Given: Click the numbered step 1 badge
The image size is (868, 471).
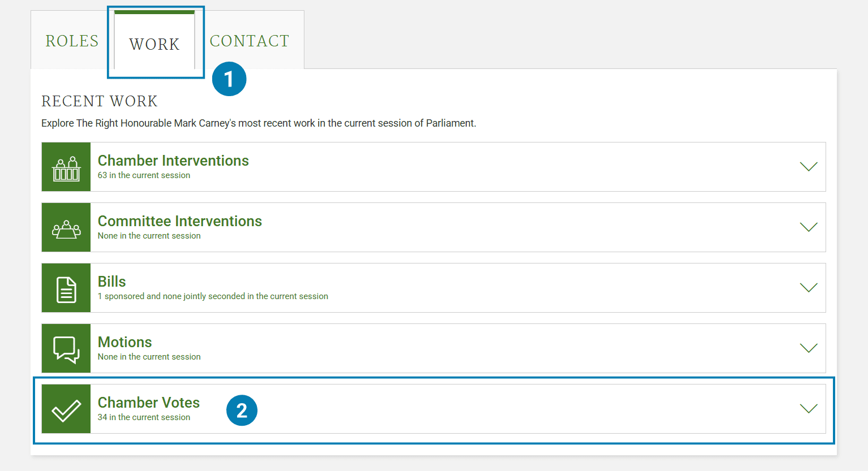Looking at the screenshot, I should pyautogui.click(x=229, y=79).
